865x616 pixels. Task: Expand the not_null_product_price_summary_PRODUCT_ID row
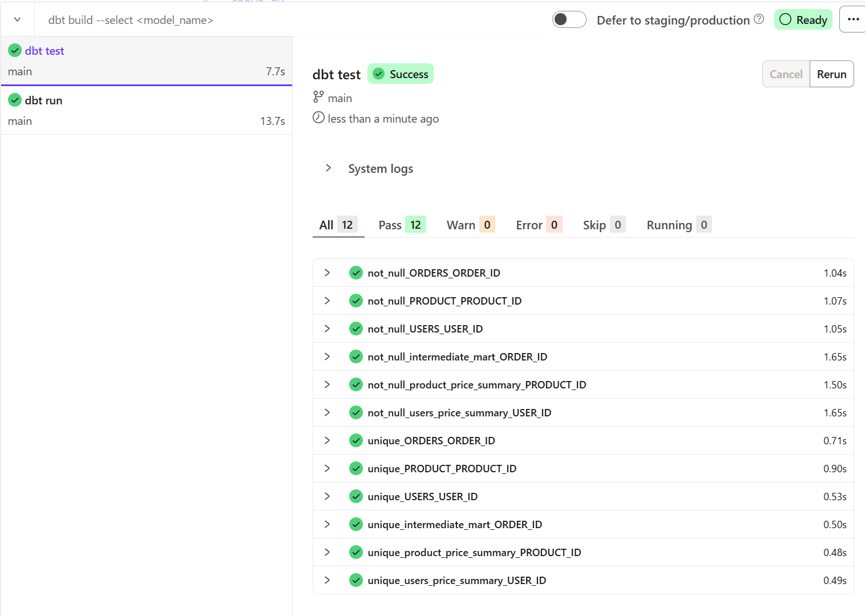pos(327,384)
